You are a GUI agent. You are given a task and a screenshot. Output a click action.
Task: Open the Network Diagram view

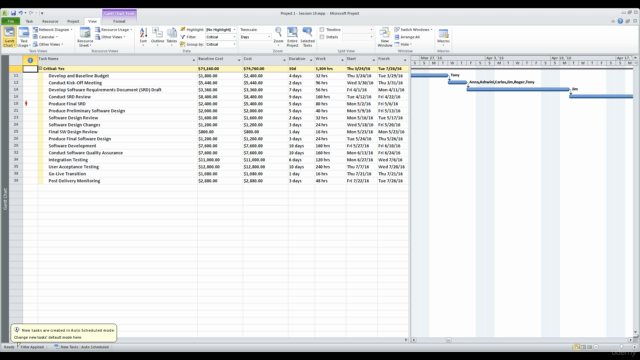pyautogui.click(x=53, y=30)
